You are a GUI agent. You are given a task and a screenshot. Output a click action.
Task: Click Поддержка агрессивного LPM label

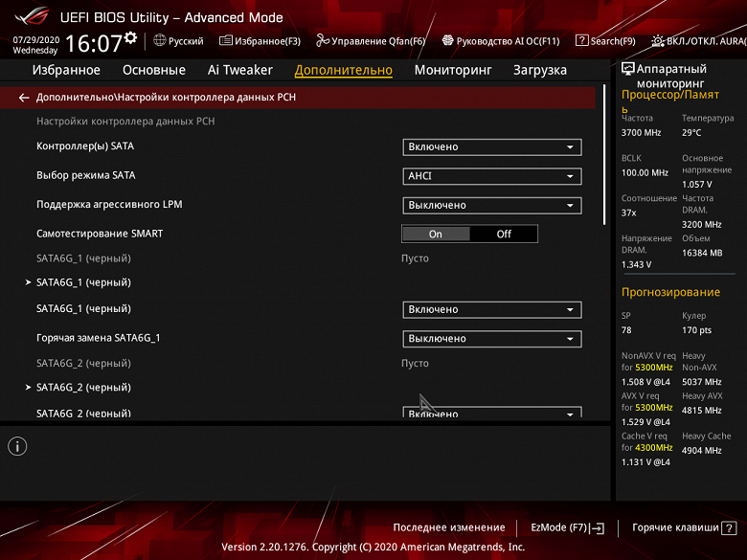click(x=109, y=204)
